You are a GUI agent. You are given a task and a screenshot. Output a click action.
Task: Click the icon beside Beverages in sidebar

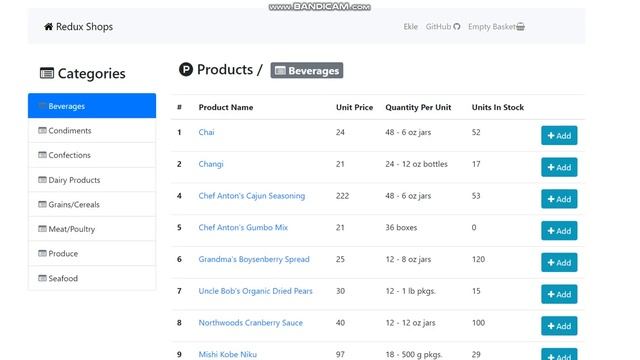[42, 106]
